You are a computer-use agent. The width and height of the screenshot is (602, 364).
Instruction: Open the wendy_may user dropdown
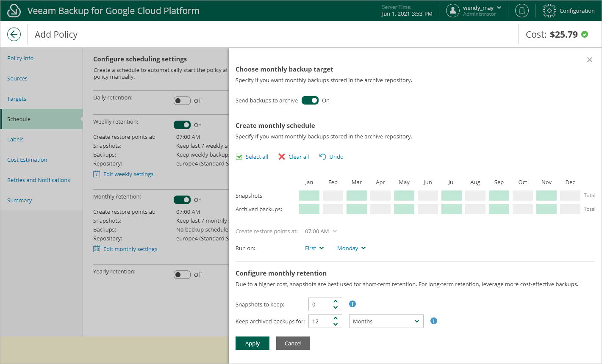tap(482, 8)
